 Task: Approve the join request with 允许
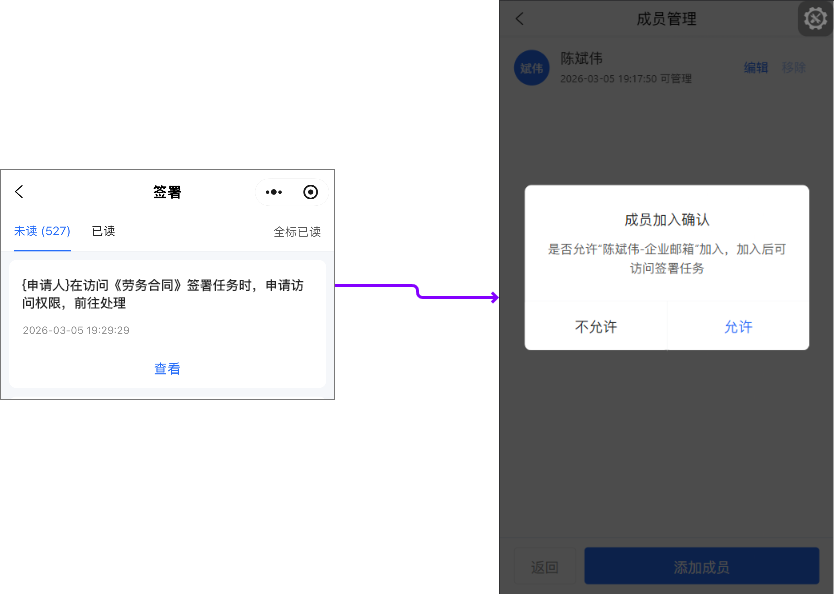[738, 327]
